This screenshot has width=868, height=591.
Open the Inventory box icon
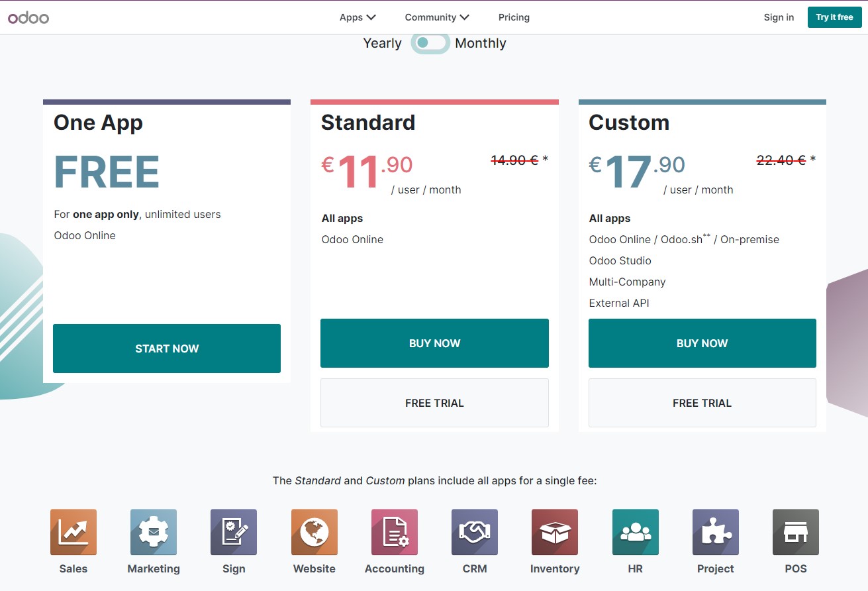point(555,532)
